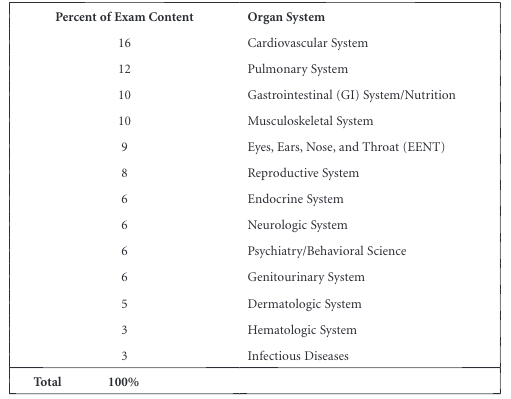Click the Percent of Exam Content header

124,17
